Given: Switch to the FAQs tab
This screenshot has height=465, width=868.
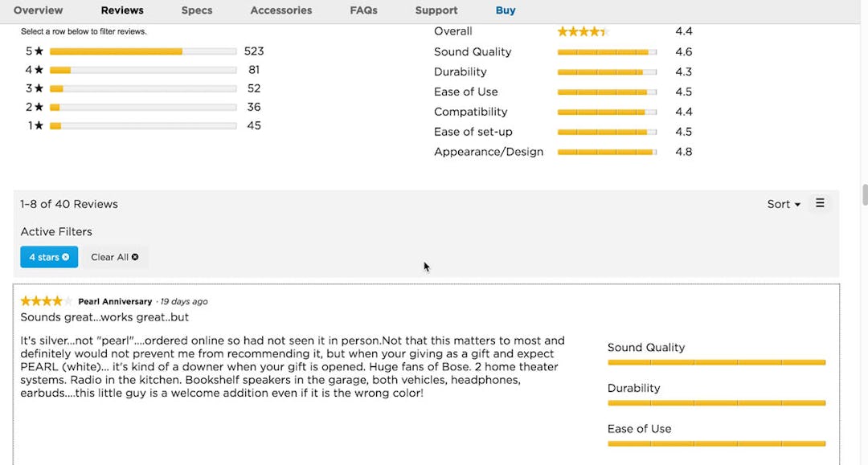Looking at the screenshot, I should pos(363,10).
